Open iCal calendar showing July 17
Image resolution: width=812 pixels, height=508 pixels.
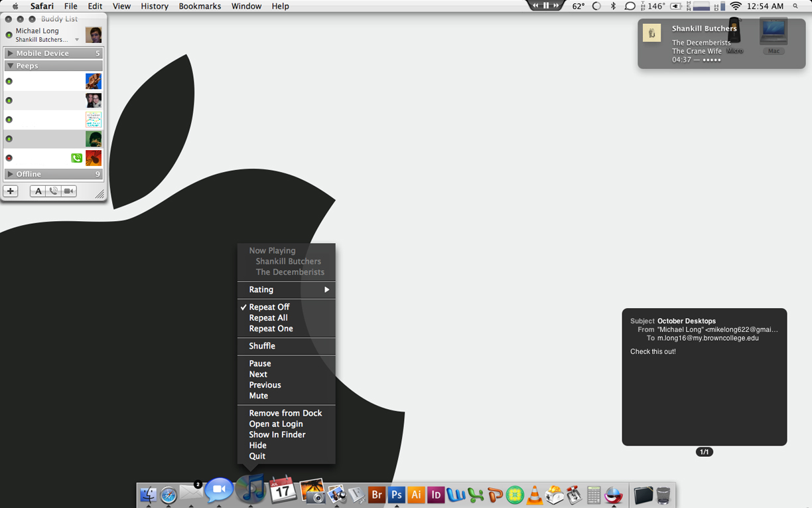(283, 489)
